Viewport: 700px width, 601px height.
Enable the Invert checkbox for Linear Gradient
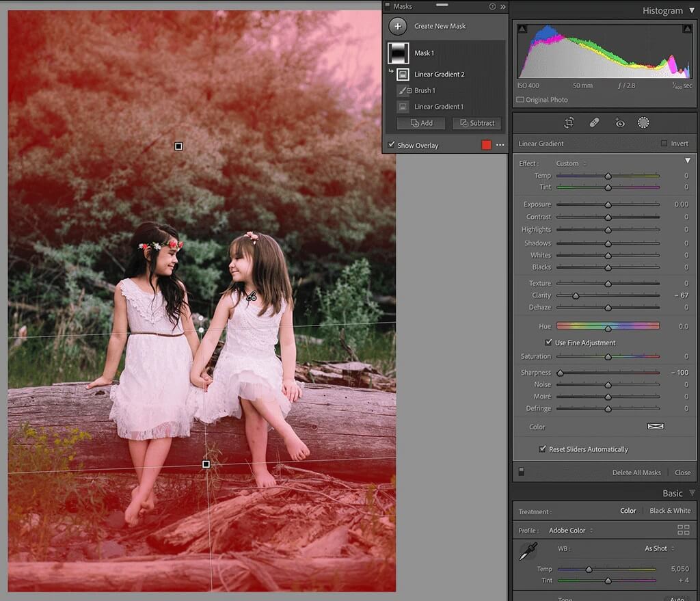point(664,142)
